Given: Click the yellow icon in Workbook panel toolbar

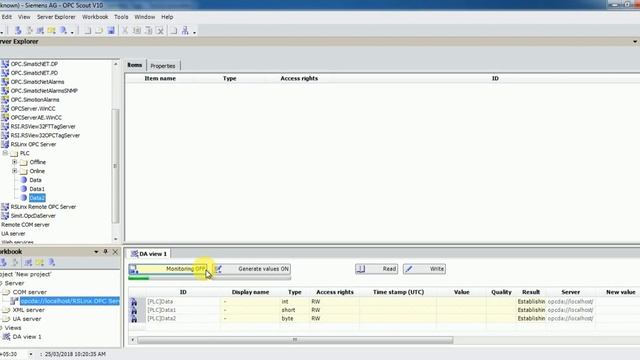Looking at the screenshot, I should pos(40,262).
